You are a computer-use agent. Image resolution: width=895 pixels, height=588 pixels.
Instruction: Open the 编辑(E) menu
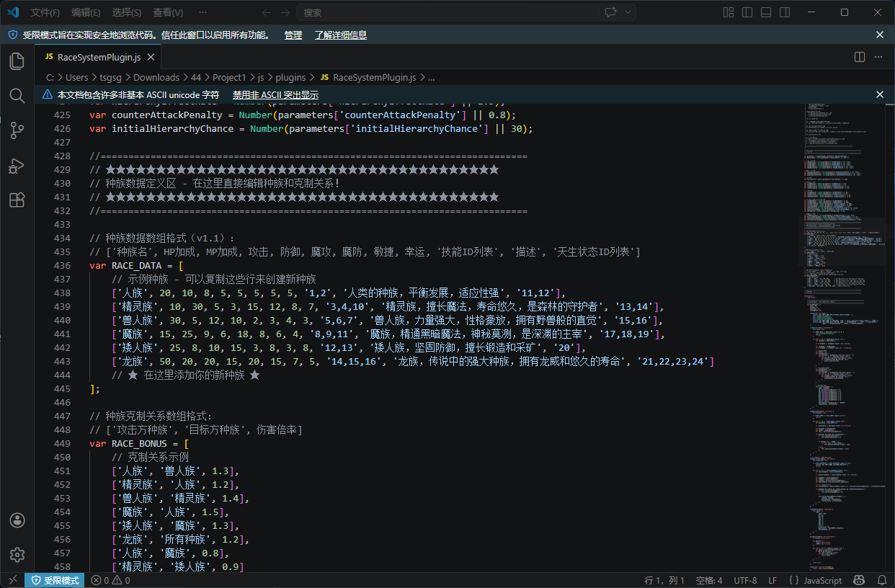click(x=86, y=12)
